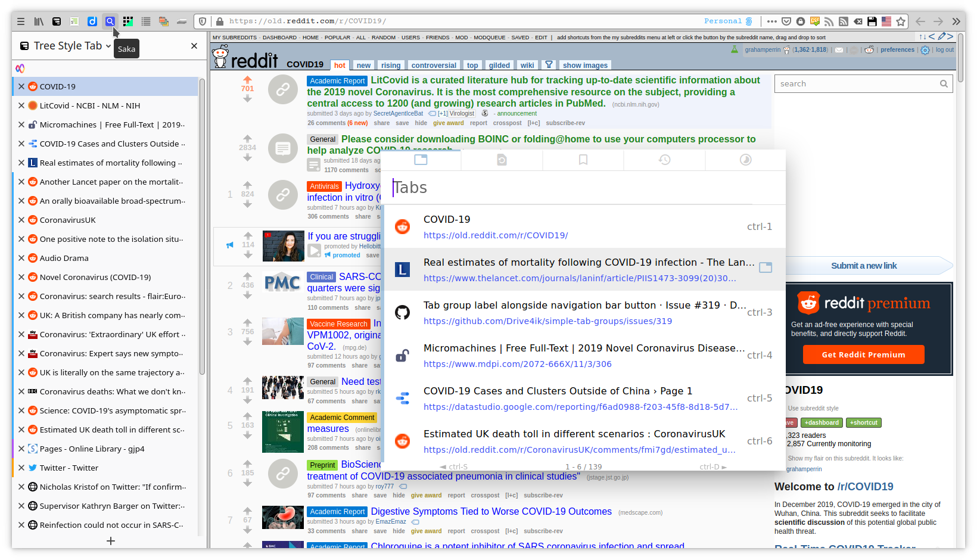The width and height of the screenshot is (977, 560).
Task: Expand the toolbar overflow chevron
Action: pyautogui.click(x=956, y=21)
